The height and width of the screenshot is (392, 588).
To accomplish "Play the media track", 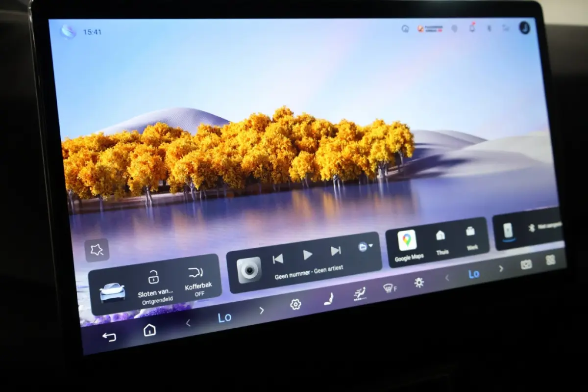I will [307, 255].
